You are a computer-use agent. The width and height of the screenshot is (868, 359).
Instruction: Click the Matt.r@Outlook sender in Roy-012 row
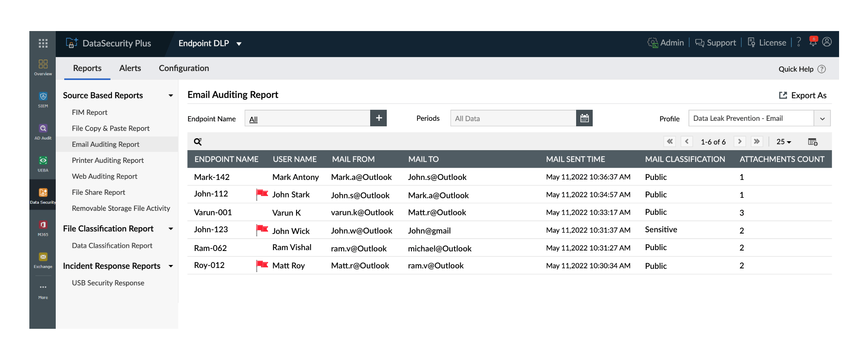(x=360, y=265)
